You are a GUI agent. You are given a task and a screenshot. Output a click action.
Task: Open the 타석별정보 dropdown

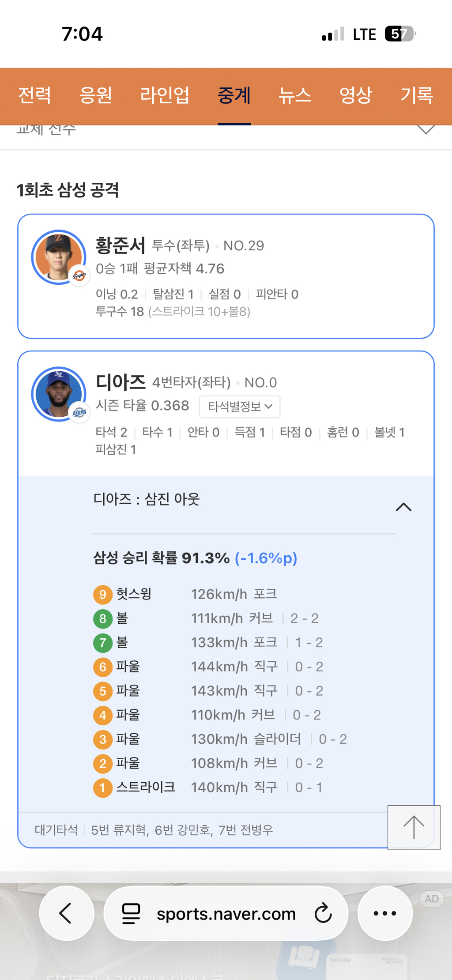point(240,406)
